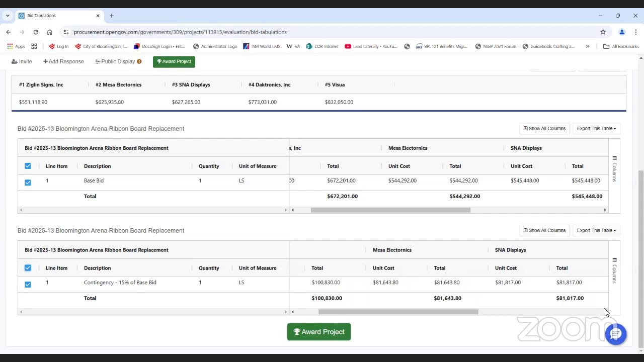Show more bookmarks overflow chevron
The image size is (644, 362).
pyautogui.click(x=587, y=46)
